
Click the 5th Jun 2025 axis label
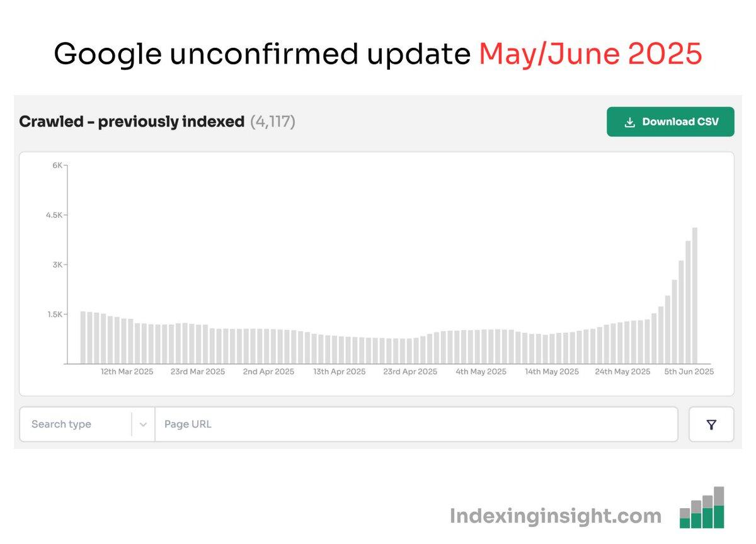point(689,371)
